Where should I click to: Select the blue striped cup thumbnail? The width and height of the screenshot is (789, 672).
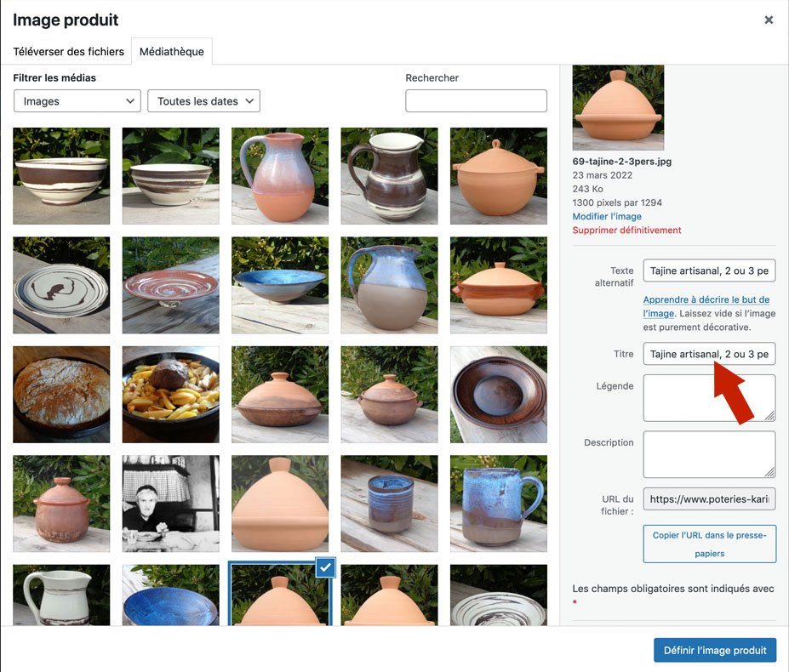click(x=389, y=504)
